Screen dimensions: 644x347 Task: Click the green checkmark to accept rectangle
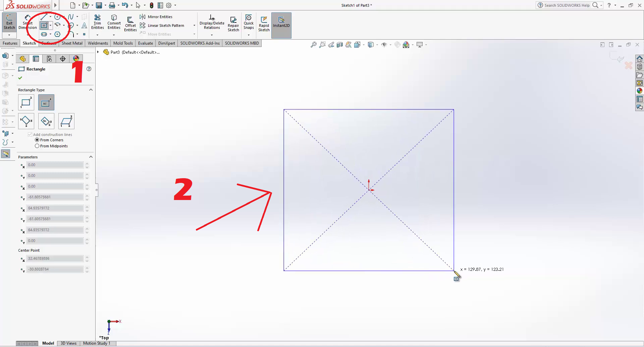pos(20,78)
